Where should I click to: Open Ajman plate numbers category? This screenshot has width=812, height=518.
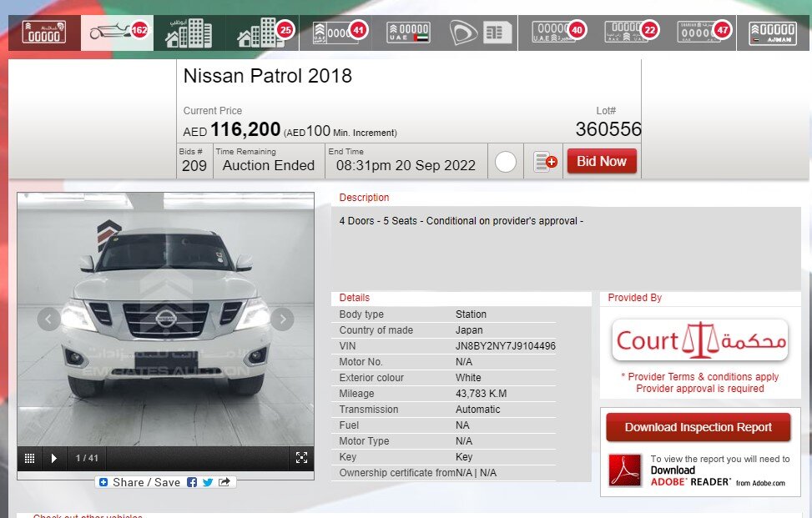point(773,33)
